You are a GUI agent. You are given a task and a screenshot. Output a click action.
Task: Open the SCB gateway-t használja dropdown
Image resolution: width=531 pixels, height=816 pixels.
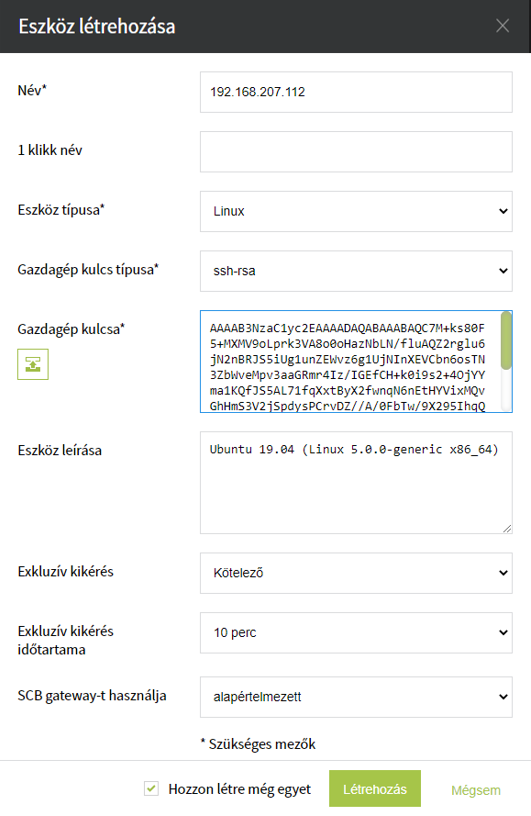click(356, 697)
